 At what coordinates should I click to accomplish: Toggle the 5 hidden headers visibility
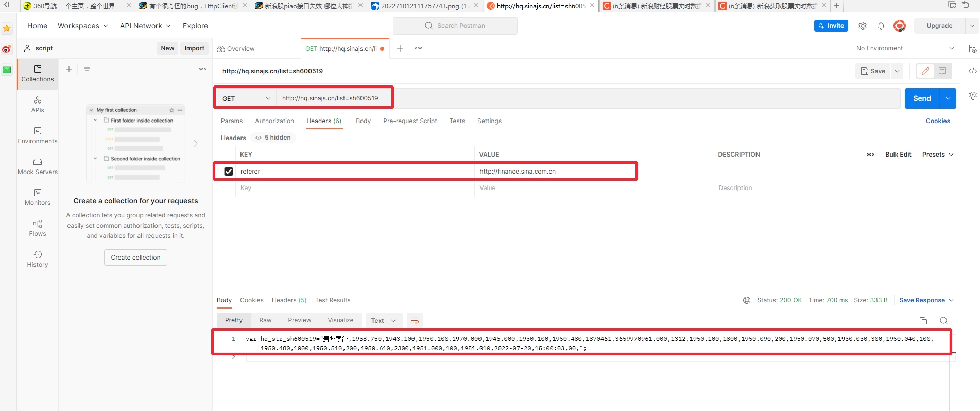(273, 138)
